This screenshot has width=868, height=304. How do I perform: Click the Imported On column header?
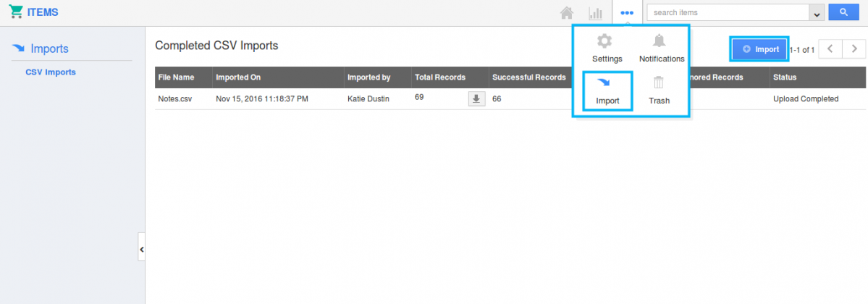[x=238, y=77]
